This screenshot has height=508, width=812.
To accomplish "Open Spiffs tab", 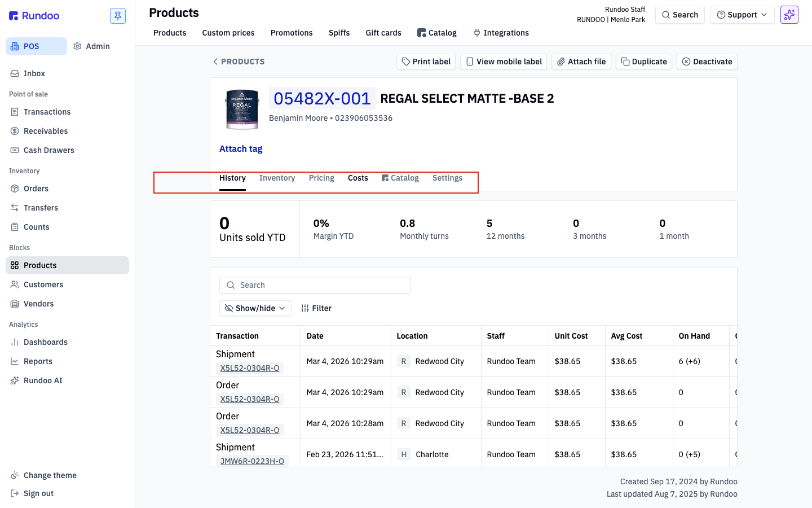I will (339, 33).
